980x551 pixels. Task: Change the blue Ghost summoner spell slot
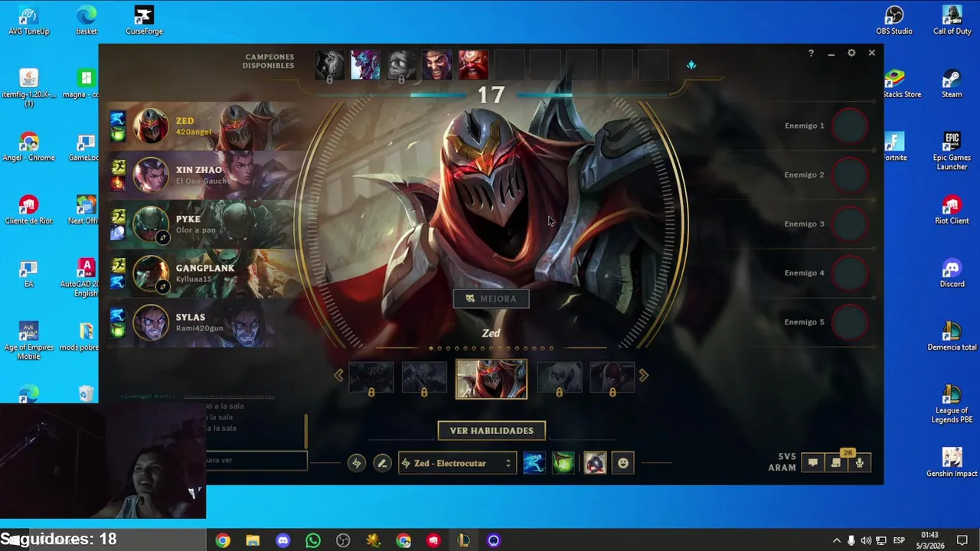point(534,463)
